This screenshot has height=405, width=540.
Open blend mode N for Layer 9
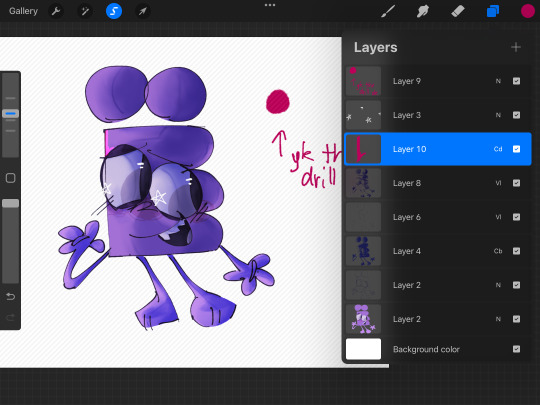point(498,81)
